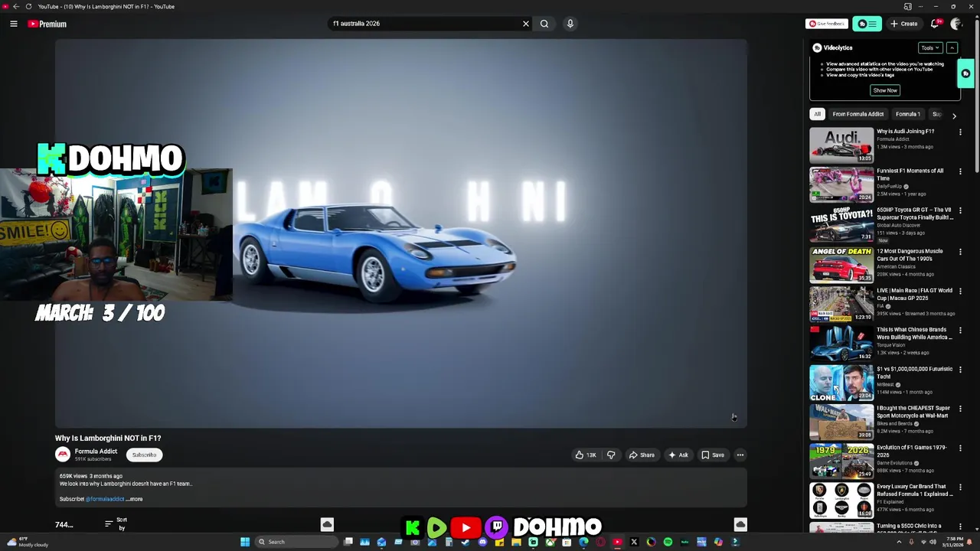Reload the page with refresh icon
Screen dimensions: 980x551
[x=28, y=6]
